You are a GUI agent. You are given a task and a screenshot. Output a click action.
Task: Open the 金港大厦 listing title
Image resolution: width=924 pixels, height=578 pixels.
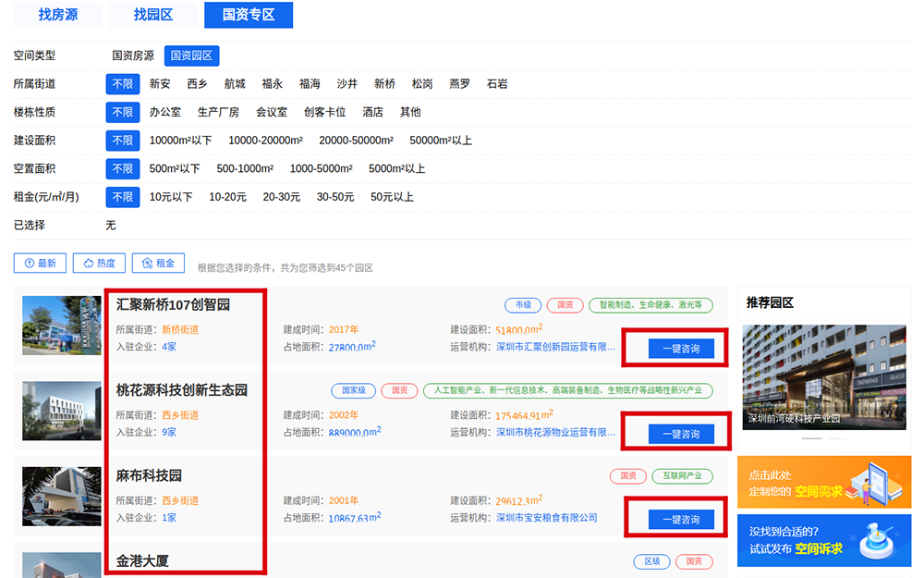[x=142, y=561]
